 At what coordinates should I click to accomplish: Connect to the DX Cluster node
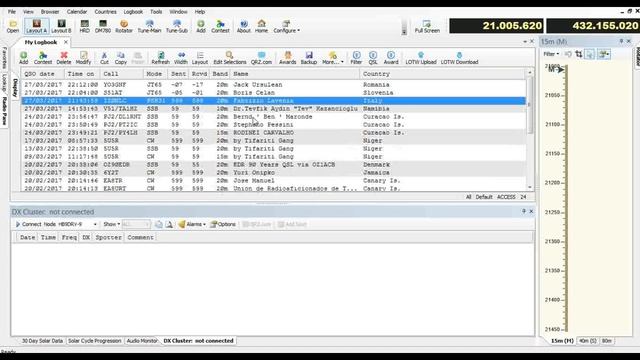tap(28, 224)
